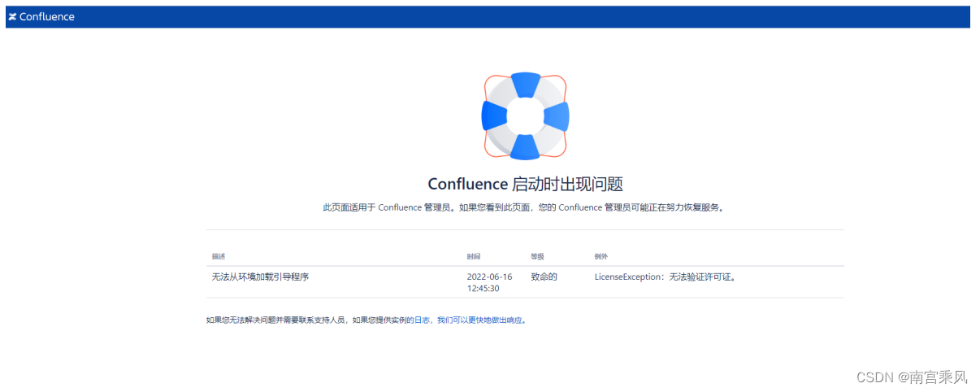Click the 无法从环境加载引导程序 description cell

(x=260, y=277)
